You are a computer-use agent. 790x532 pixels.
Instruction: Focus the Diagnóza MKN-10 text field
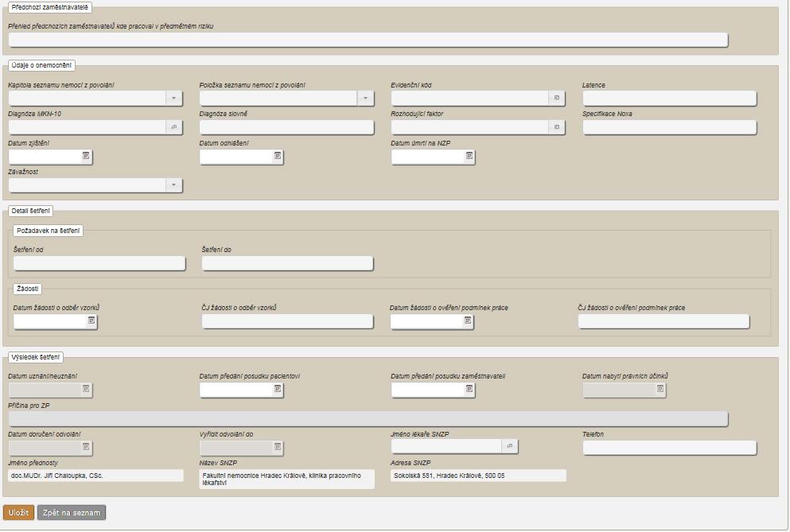[x=88, y=127]
